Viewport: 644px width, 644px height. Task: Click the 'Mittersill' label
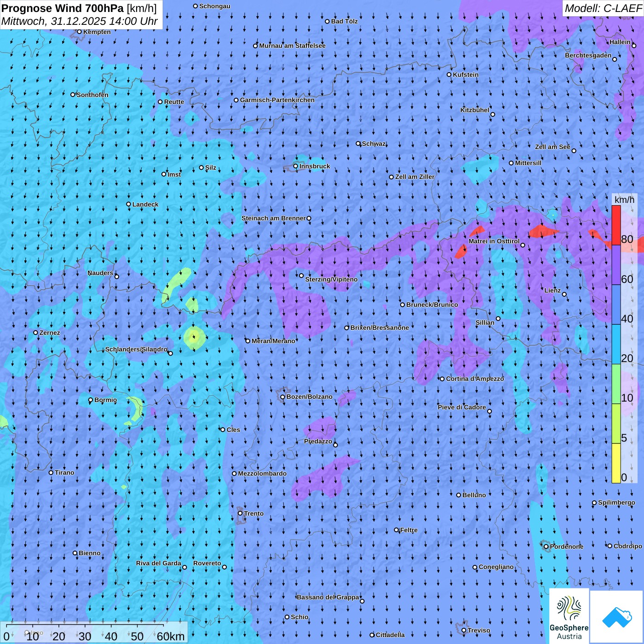tap(528, 163)
